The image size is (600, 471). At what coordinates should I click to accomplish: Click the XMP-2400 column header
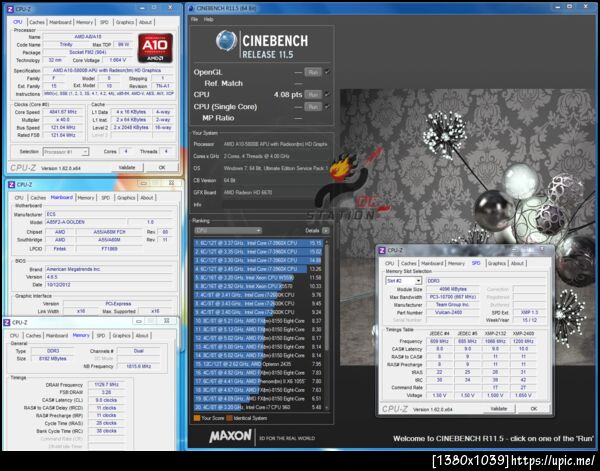pyautogui.click(x=523, y=334)
